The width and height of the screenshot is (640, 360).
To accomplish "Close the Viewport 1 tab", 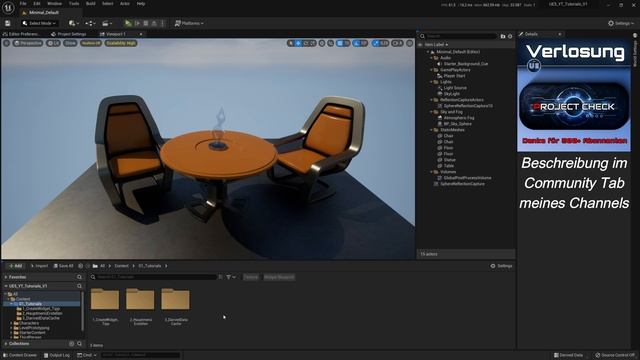I will pos(141,34).
